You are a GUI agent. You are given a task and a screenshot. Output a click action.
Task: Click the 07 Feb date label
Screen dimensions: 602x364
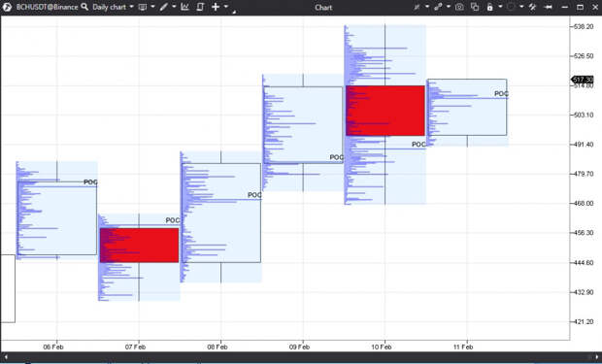pyautogui.click(x=135, y=347)
